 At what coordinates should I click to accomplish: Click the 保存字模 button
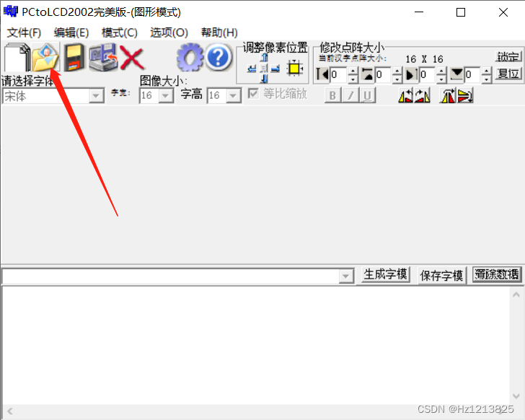point(441,276)
